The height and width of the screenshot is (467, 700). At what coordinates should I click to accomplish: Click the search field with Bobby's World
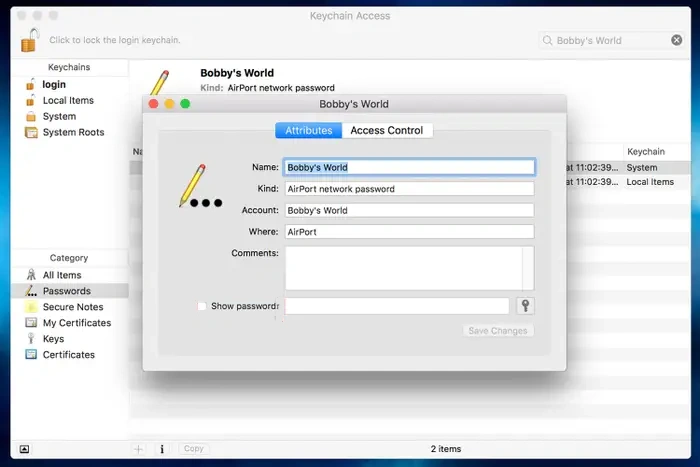pos(611,41)
